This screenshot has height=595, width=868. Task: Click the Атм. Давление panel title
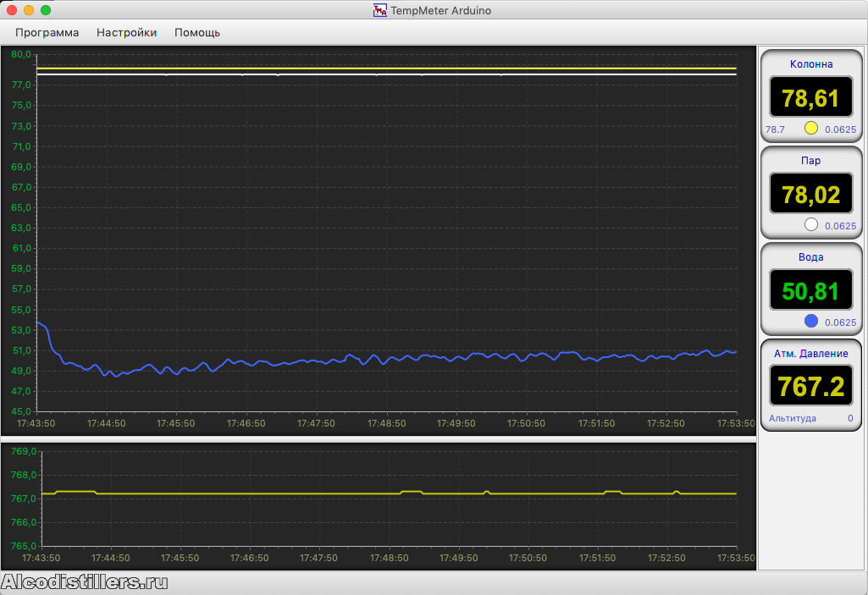click(811, 353)
